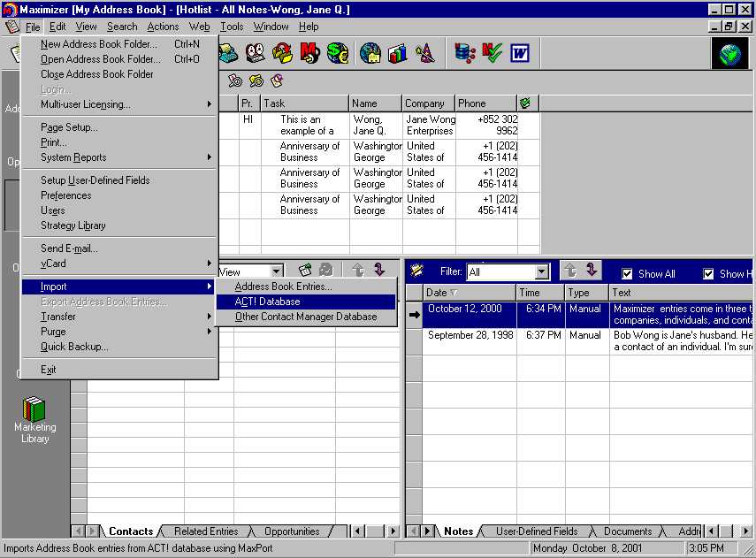The width and height of the screenshot is (756, 558).
Task: Select ACT! Database from Import submenu
Action: 267,302
